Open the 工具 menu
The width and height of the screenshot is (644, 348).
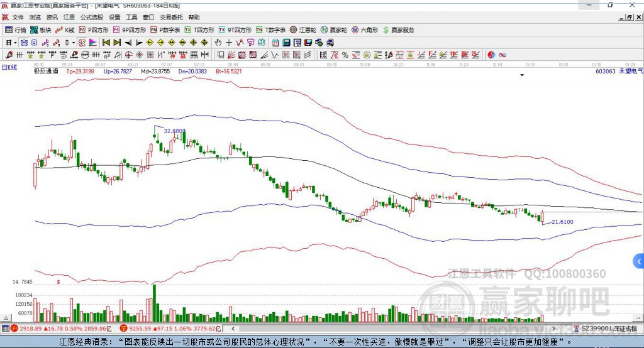[x=131, y=17]
